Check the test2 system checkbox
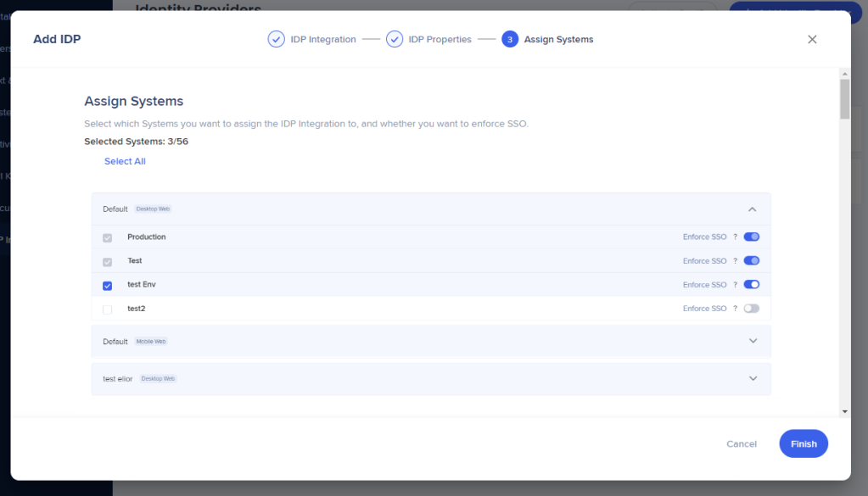The width and height of the screenshot is (868, 496). point(107,309)
